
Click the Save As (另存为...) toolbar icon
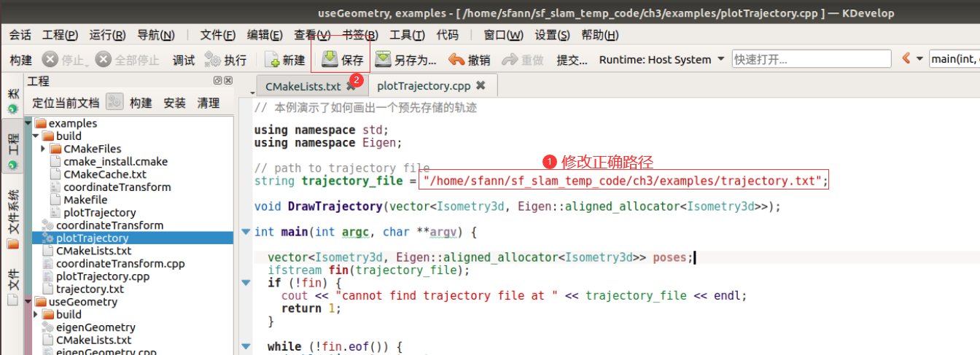(x=383, y=59)
